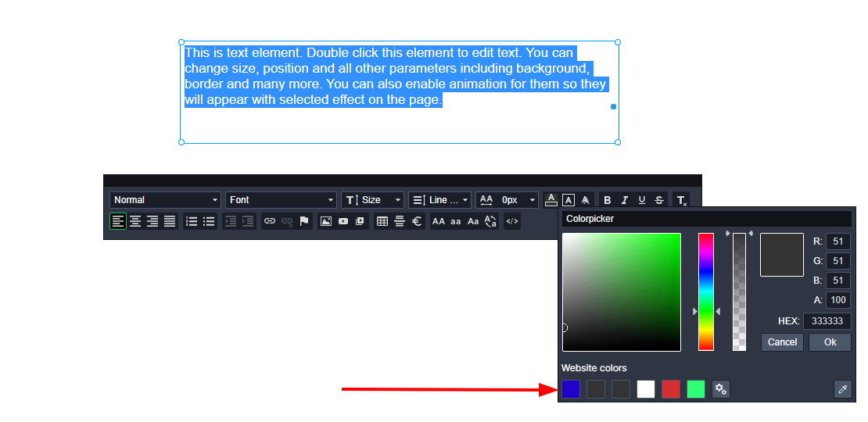Clear text formatting with Tx icon
Image resolution: width=868 pixels, height=422 pixels.
point(681,200)
